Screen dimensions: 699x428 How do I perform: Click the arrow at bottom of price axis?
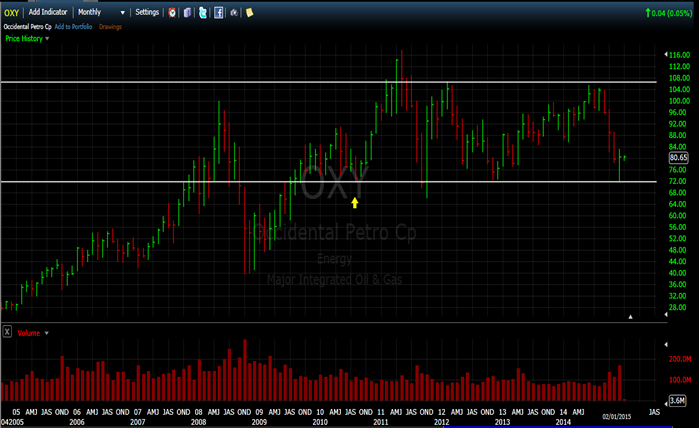(666, 314)
